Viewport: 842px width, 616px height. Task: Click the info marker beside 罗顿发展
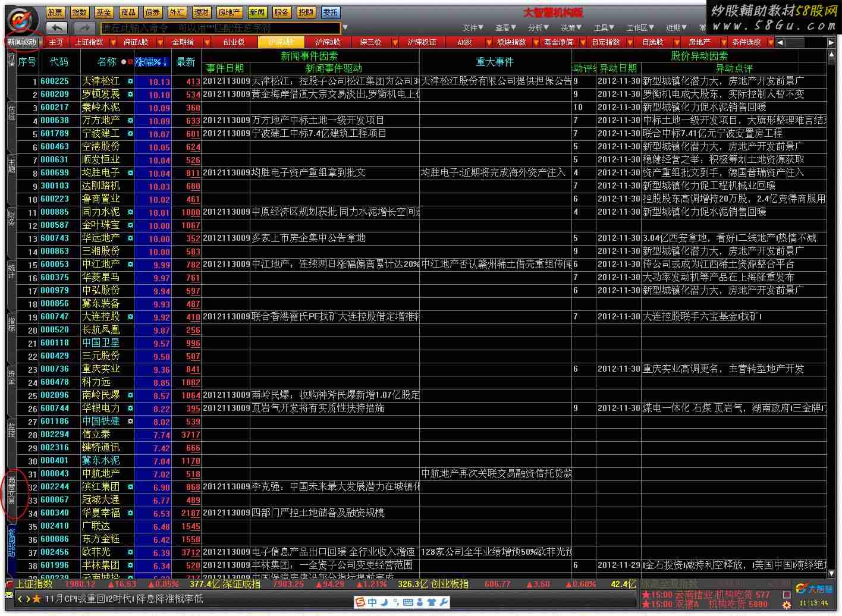pyautogui.click(x=130, y=95)
